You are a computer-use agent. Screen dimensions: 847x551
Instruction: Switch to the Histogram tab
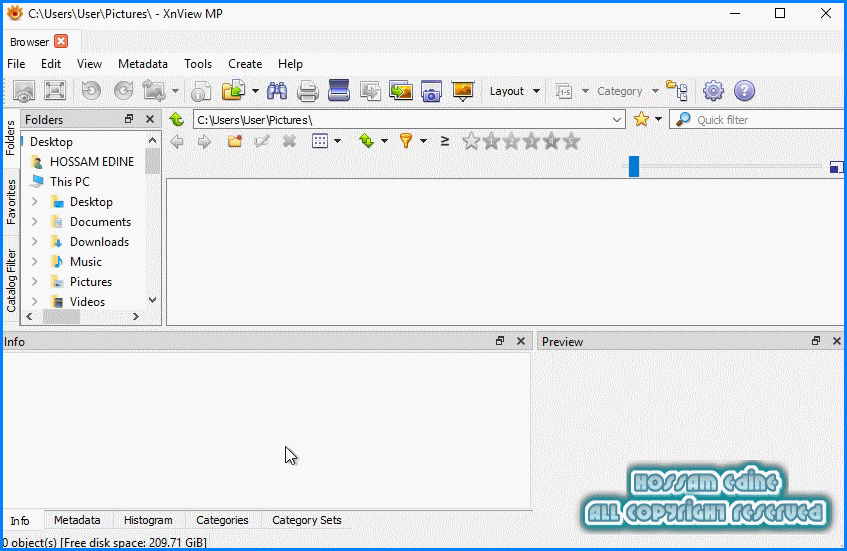click(x=148, y=520)
